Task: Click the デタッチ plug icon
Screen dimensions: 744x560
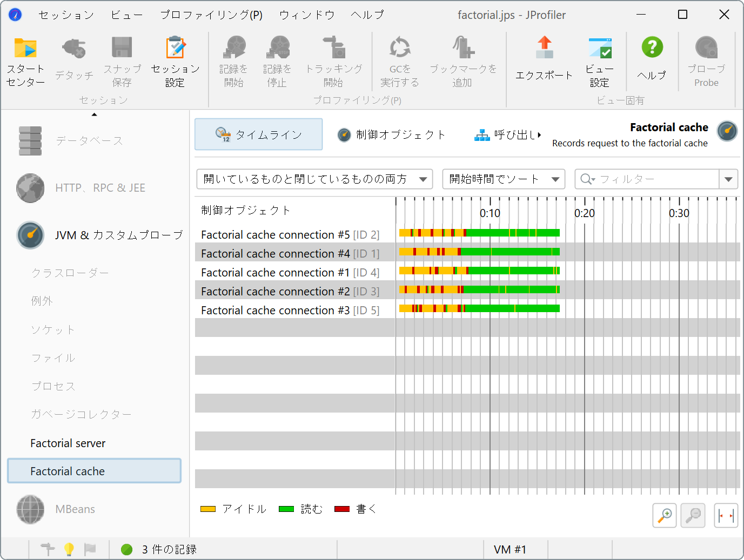Action: [74, 49]
